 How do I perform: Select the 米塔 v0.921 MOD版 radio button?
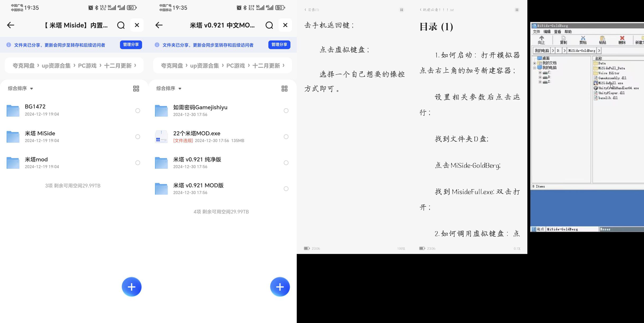click(x=286, y=189)
